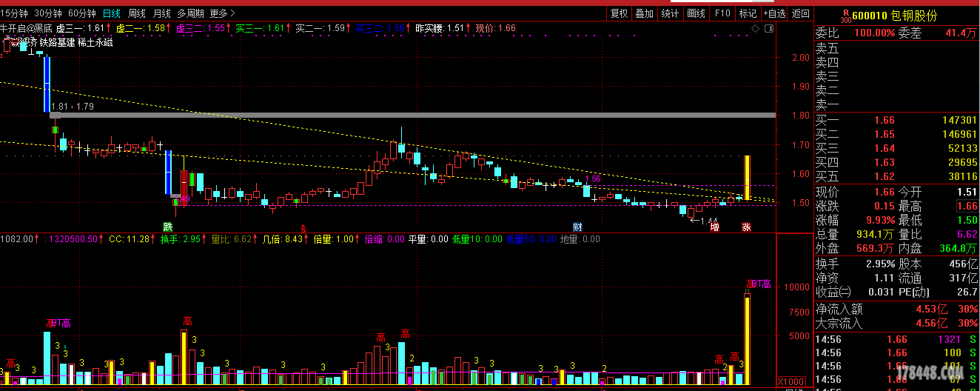Click the red 增 marker under the chart
The width and height of the screenshot is (980, 391).
[x=714, y=226]
